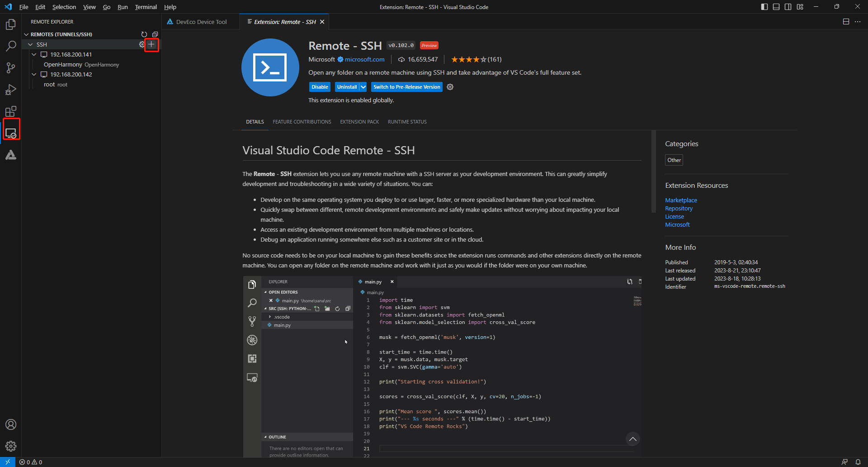Open the License resource link
868x467 pixels.
[675, 216]
